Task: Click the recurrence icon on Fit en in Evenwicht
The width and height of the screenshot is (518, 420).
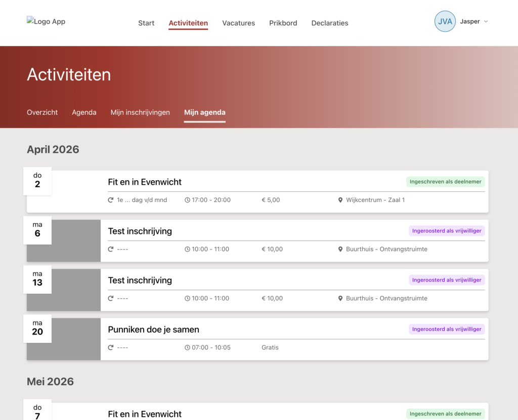Action: coord(111,200)
